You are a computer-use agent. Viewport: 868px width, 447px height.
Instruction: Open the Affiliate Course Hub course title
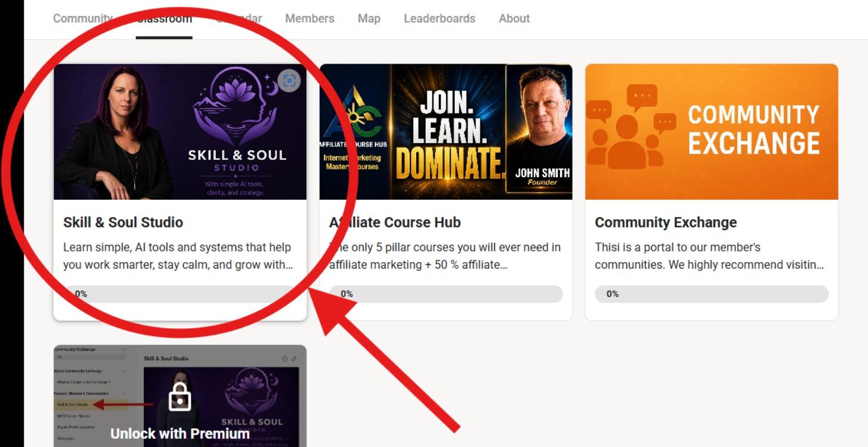[x=395, y=222]
